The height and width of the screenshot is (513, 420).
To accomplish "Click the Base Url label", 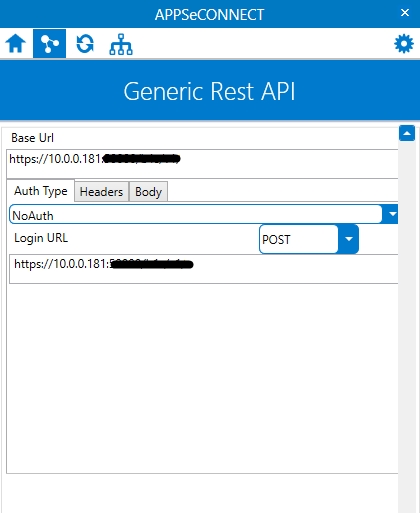I will click(32, 138).
